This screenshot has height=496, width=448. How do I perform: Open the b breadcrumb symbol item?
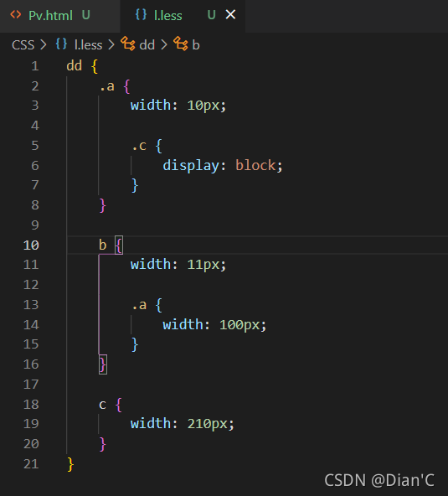[x=196, y=45]
